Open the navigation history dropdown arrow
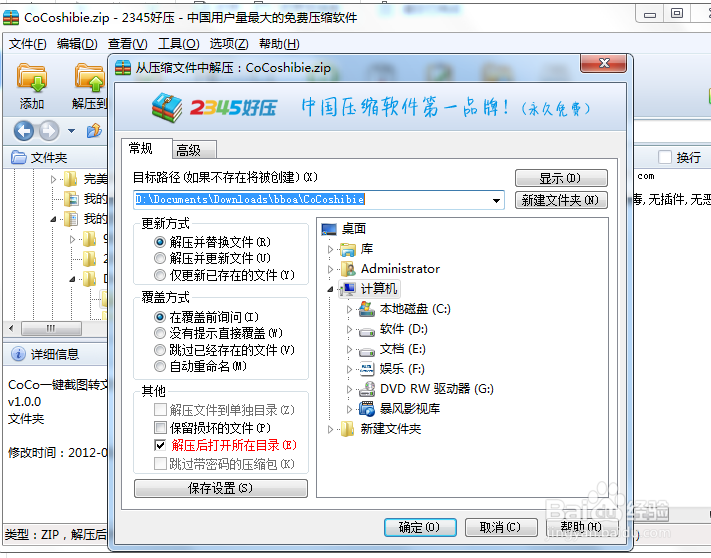The image size is (711, 558). (x=71, y=131)
